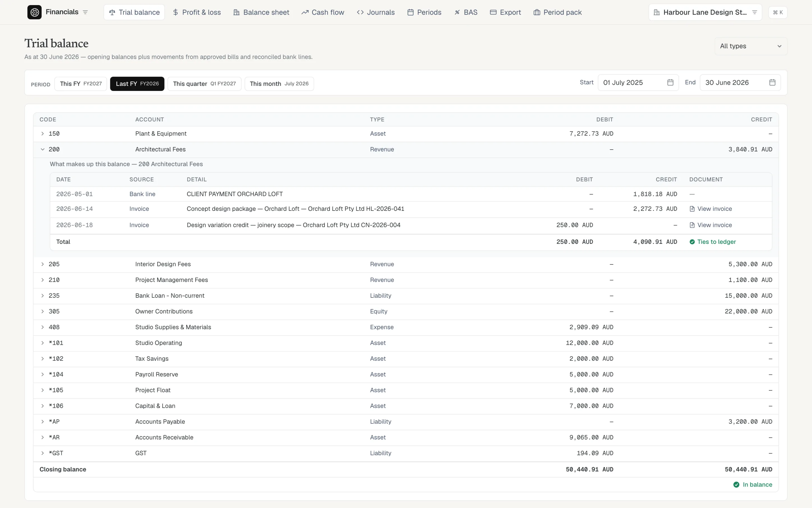
Task: Open the Financials menu filter icon
Action: tap(85, 12)
